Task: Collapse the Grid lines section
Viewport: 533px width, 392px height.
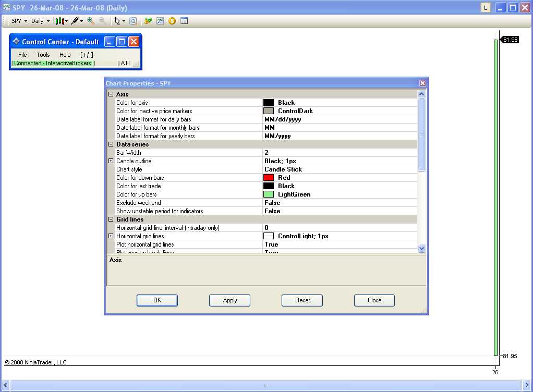Action: tap(111, 219)
